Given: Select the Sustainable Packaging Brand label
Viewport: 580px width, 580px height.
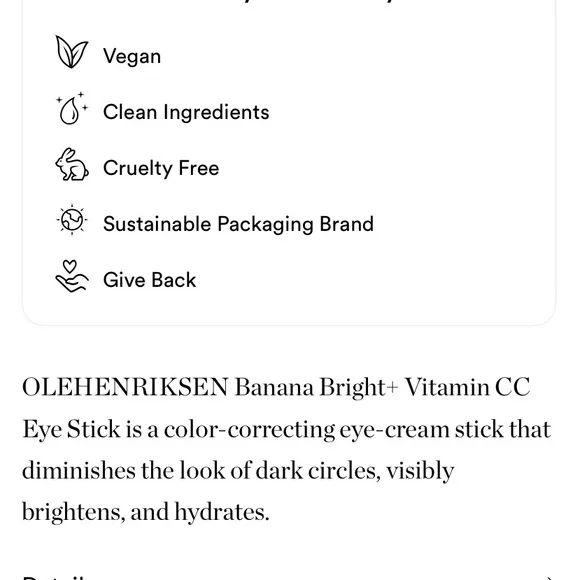Looking at the screenshot, I should pyautogui.click(x=238, y=224).
